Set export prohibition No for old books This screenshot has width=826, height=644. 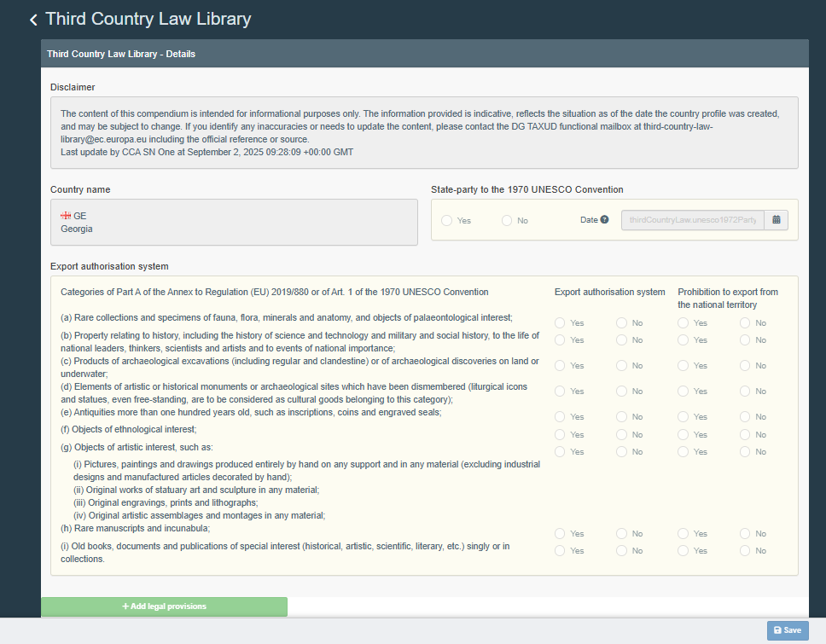[745, 551]
